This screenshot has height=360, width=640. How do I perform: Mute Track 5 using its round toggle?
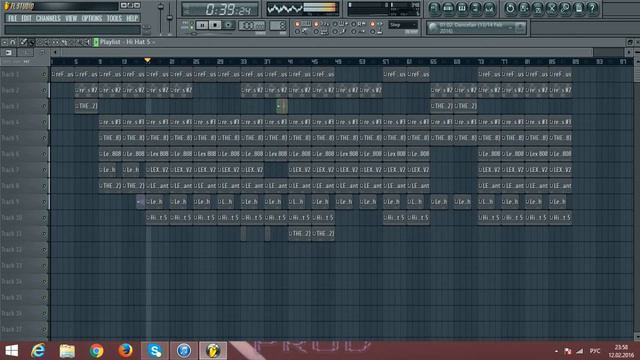44,138
